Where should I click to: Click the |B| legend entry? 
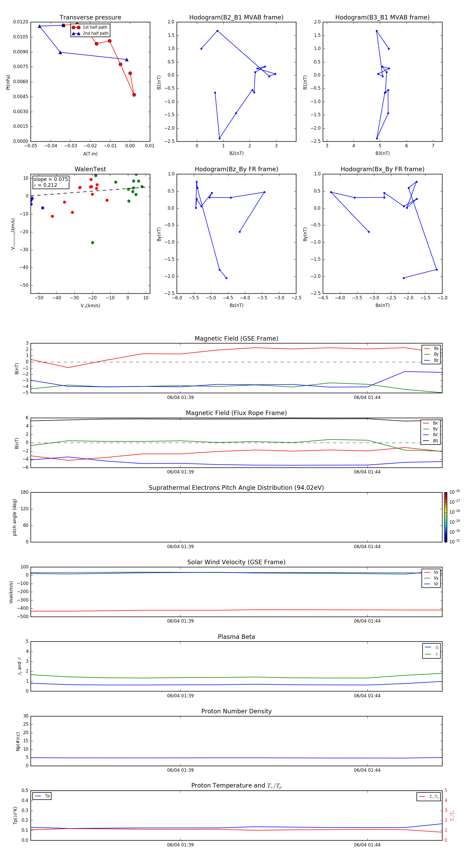click(x=431, y=441)
